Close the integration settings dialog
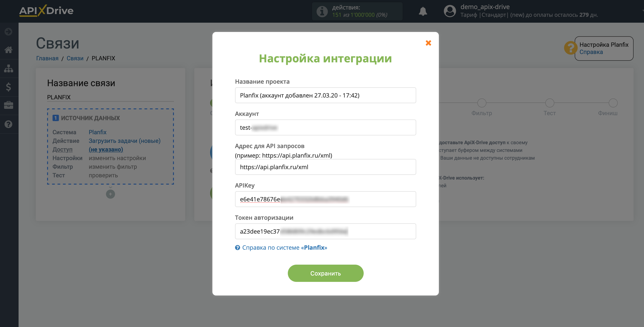 point(428,43)
